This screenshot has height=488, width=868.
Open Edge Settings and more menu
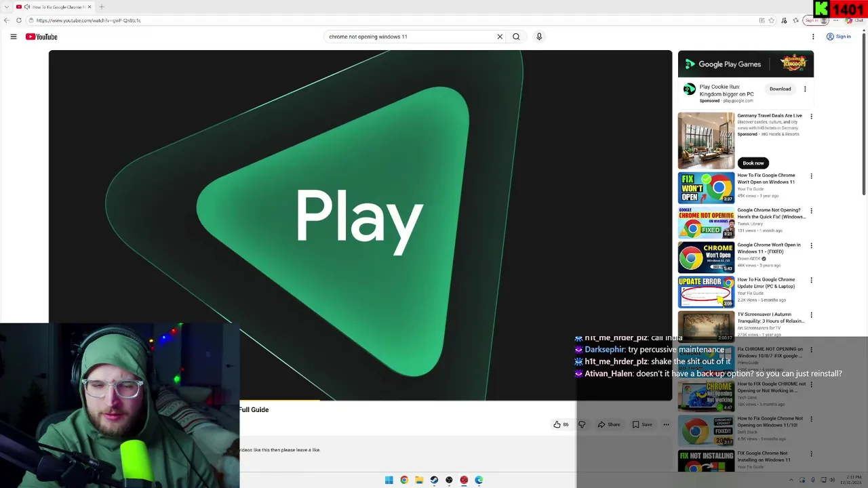[x=835, y=20]
